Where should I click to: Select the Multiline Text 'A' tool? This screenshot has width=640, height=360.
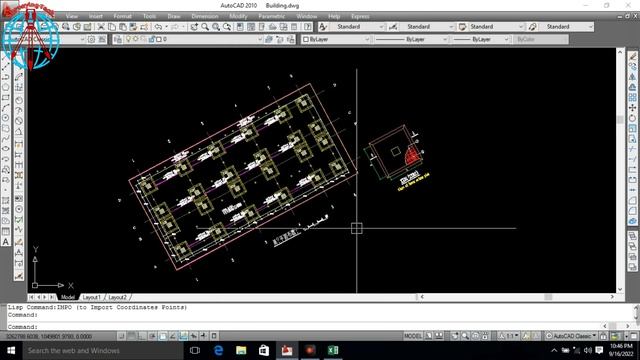click(x=6, y=242)
